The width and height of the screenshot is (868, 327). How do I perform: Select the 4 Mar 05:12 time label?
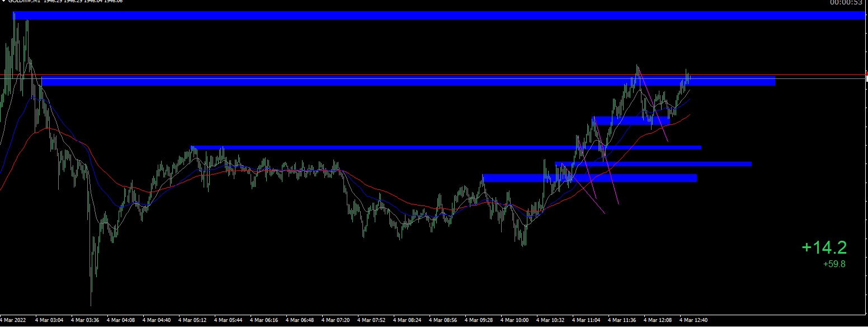192,320
